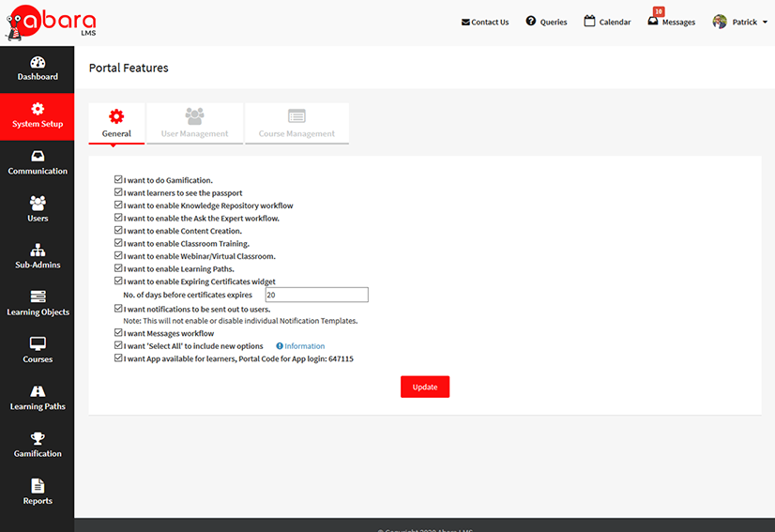This screenshot has width=775, height=532.
Task: Click Patrick's profile avatar
Action: (x=720, y=22)
